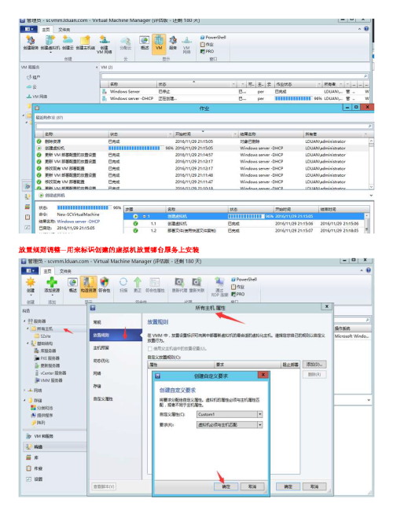
Task: Collapse 存储 tree node
Action: pyautogui.click(x=25, y=400)
